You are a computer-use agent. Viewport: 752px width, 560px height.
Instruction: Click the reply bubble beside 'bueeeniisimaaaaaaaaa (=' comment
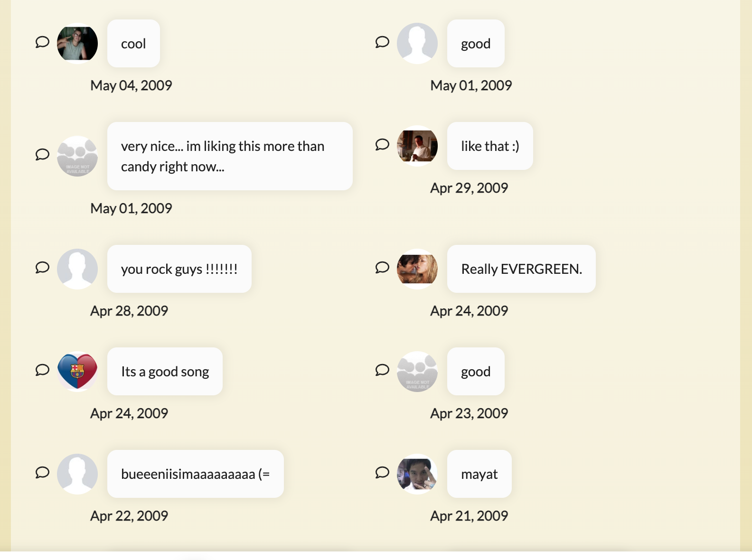(x=42, y=473)
